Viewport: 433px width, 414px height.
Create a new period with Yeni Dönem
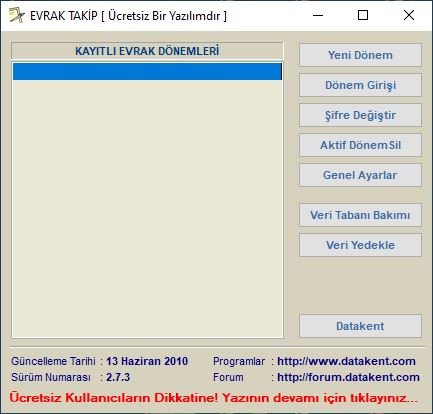pyautogui.click(x=360, y=55)
